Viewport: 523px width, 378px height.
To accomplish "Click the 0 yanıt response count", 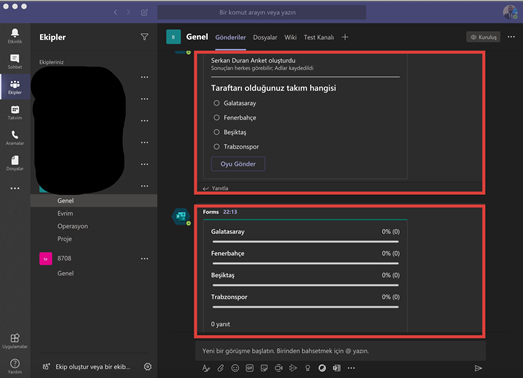I will tap(220, 324).
